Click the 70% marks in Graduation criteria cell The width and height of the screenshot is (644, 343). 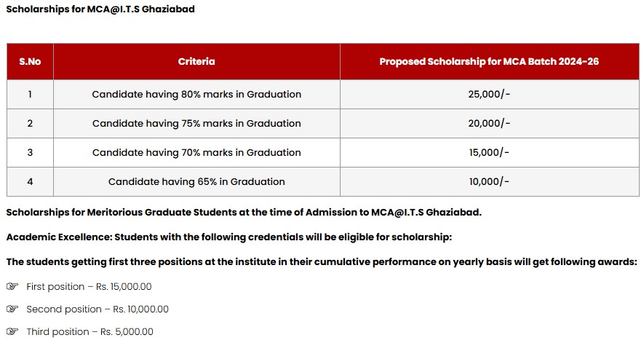[x=196, y=153]
